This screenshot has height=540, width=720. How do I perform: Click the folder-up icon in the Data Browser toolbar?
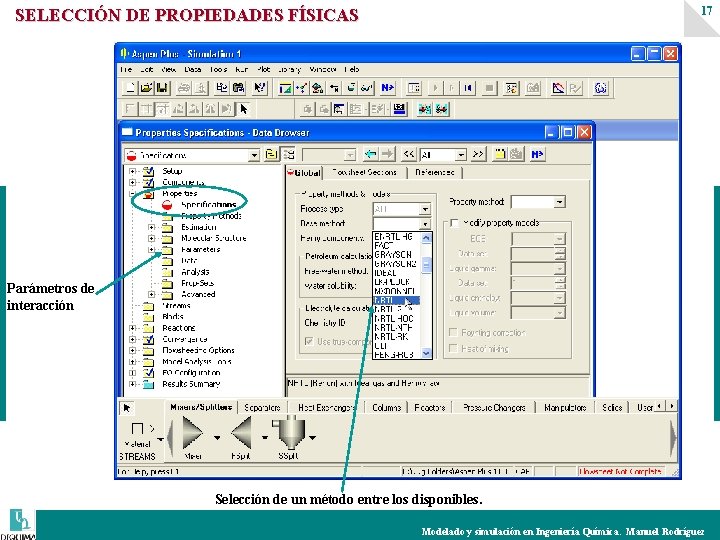click(x=271, y=155)
